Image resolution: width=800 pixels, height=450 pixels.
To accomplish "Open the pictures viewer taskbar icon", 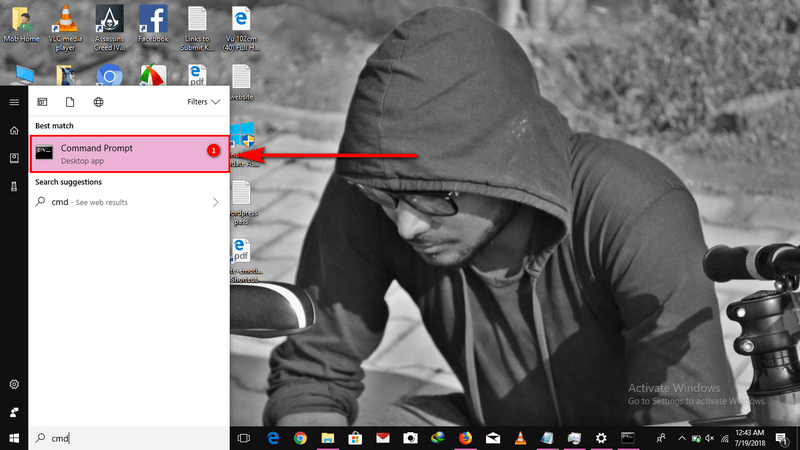I will (x=574, y=438).
